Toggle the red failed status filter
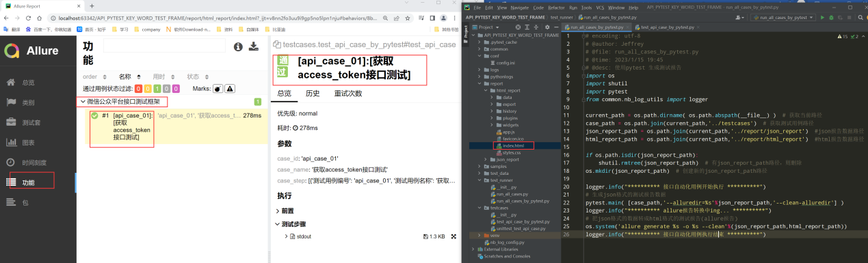 tap(138, 89)
